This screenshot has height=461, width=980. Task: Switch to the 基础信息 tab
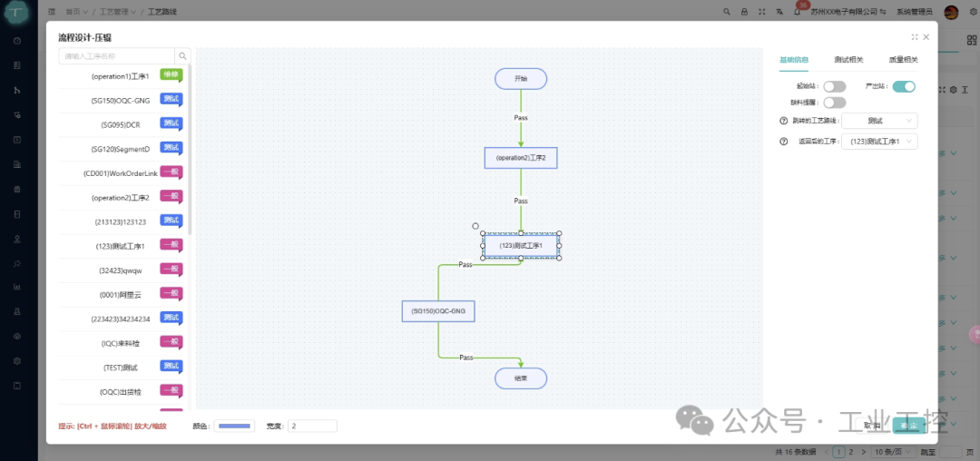pyautogui.click(x=794, y=60)
